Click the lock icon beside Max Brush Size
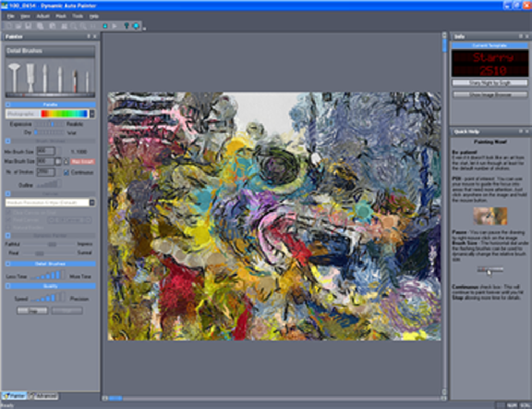This screenshot has height=409, width=532. 65,162
